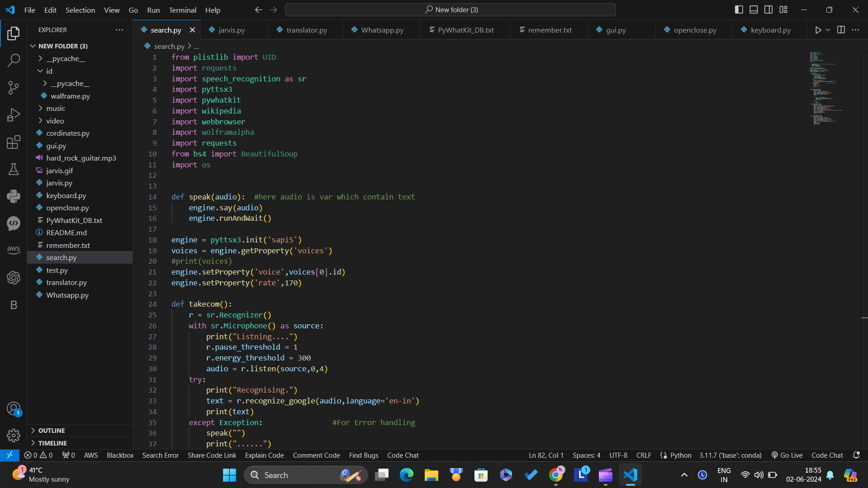Screen dimensions: 868x488
Task: Expand the music folder
Action: pyautogui.click(x=56, y=108)
